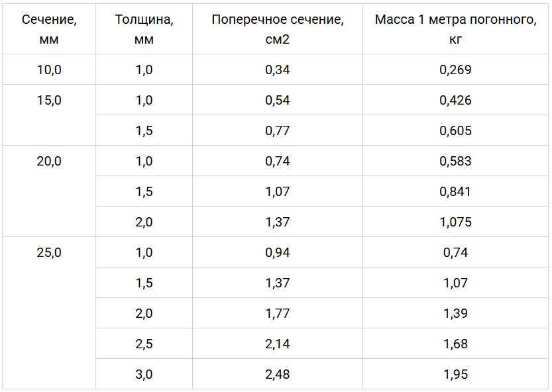Click the mass value 0,605
This screenshot has width=552, height=392.
coord(456,130)
